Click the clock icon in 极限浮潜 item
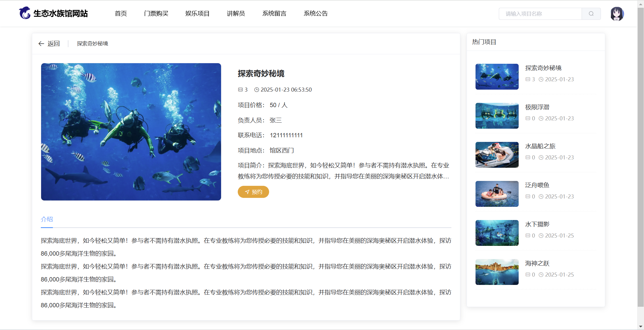This screenshot has width=644, height=330. coord(541,119)
